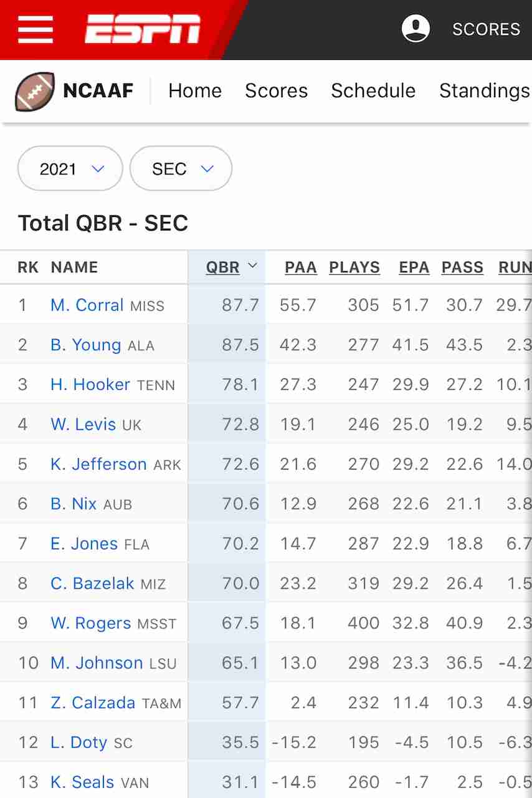Viewport: 532px width, 798px height.
Task: Click the NCAAF football icon
Action: [x=35, y=91]
